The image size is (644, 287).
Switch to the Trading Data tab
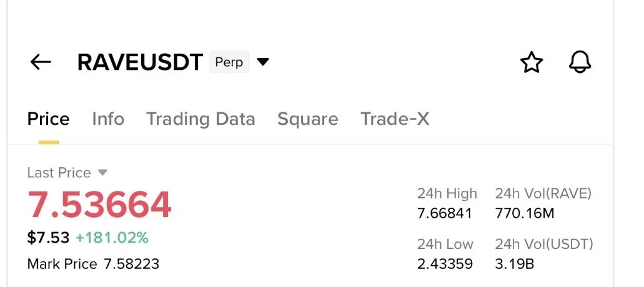201,119
